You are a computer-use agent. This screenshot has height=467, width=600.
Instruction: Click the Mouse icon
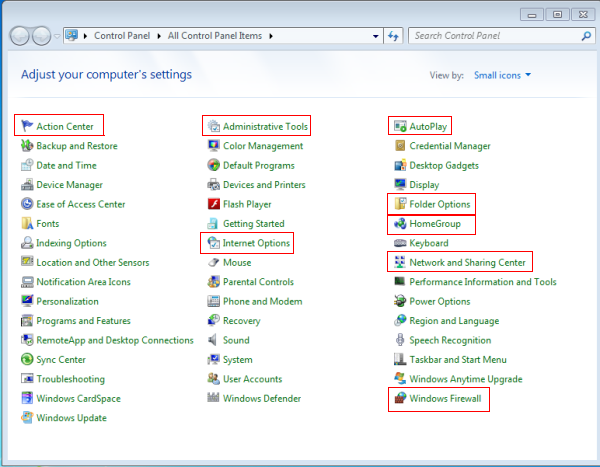(x=214, y=262)
